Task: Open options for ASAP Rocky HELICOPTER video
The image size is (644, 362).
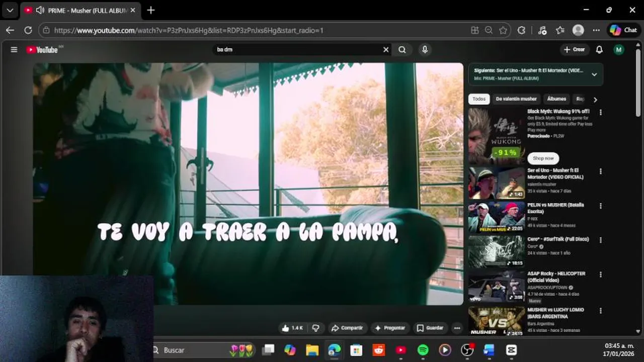Action: point(600,275)
